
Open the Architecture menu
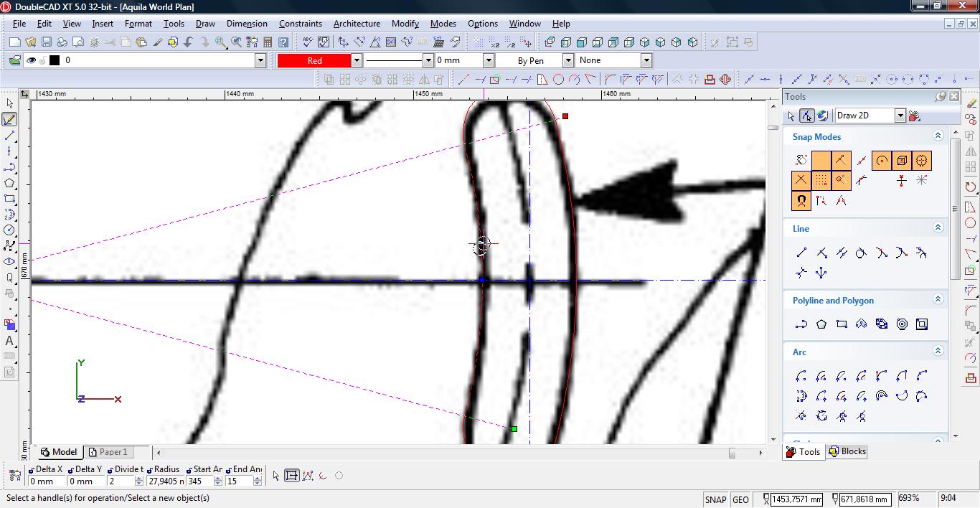357,24
